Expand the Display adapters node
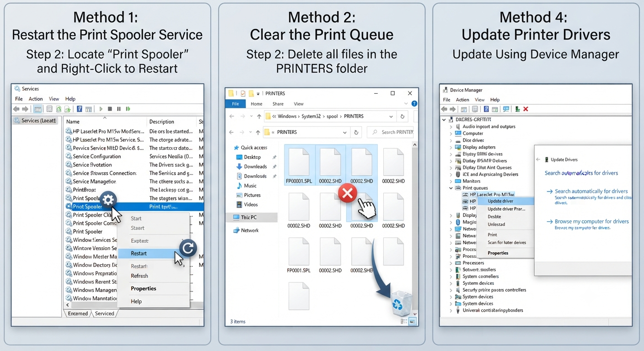 [451, 147]
